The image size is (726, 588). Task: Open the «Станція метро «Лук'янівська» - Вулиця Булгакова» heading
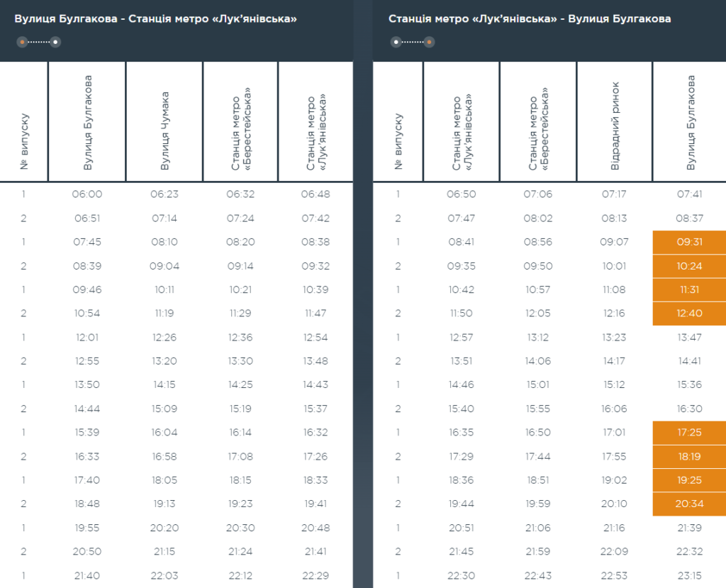click(x=529, y=19)
